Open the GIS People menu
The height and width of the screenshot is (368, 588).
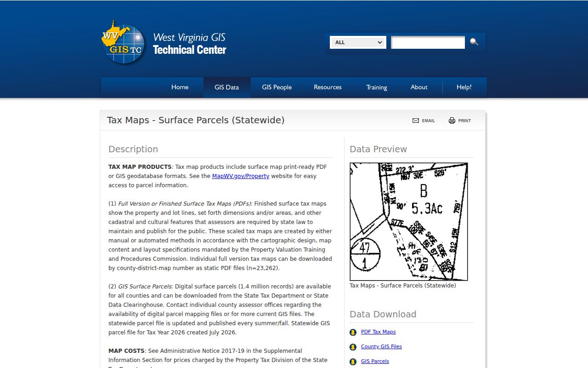277,87
